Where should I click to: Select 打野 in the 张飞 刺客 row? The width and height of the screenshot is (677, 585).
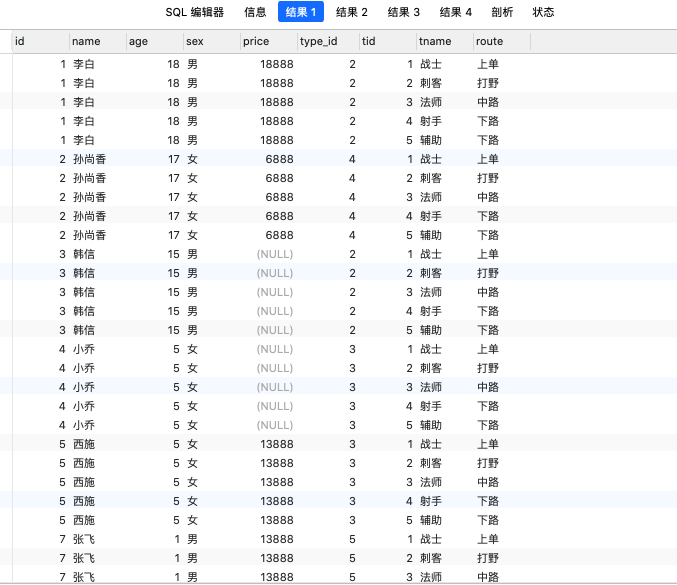488,558
